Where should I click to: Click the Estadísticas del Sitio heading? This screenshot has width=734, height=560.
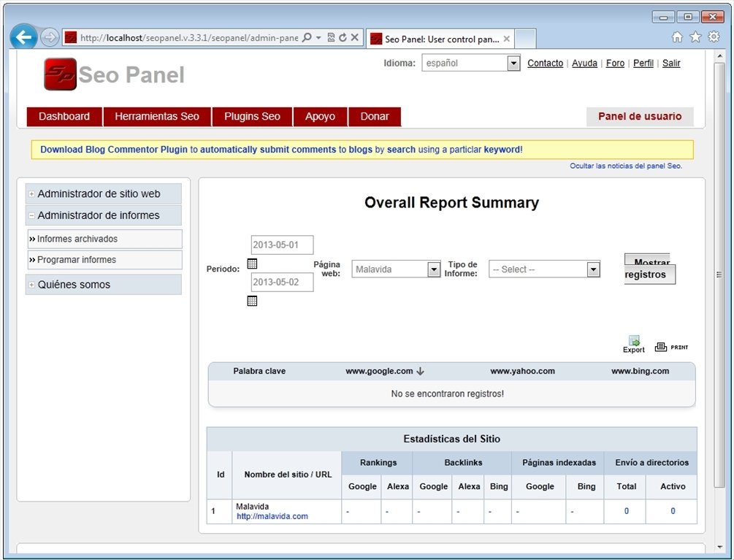tap(452, 439)
